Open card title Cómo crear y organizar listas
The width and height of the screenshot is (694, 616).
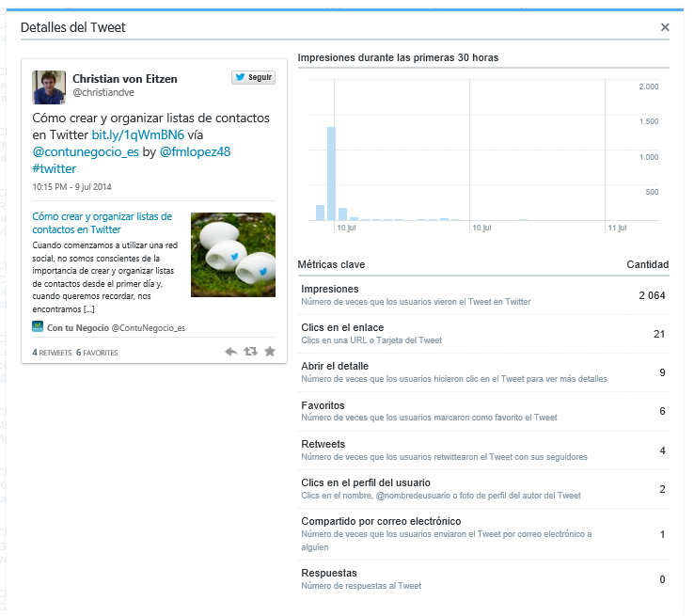[x=102, y=223]
